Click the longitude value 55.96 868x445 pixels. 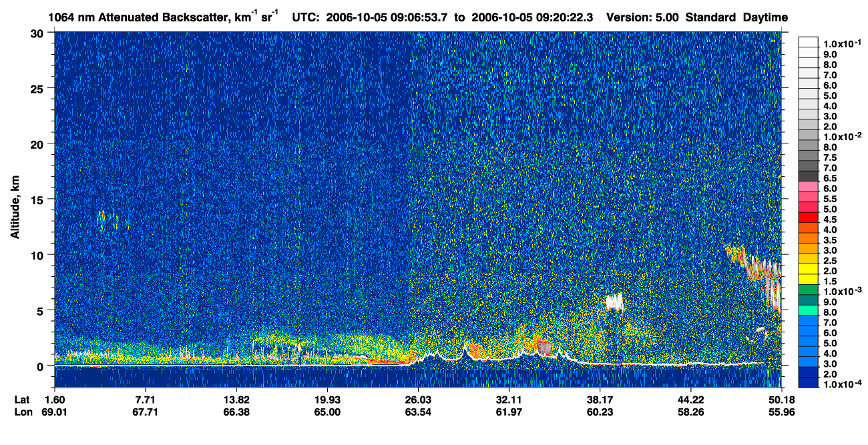[x=781, y=412]
